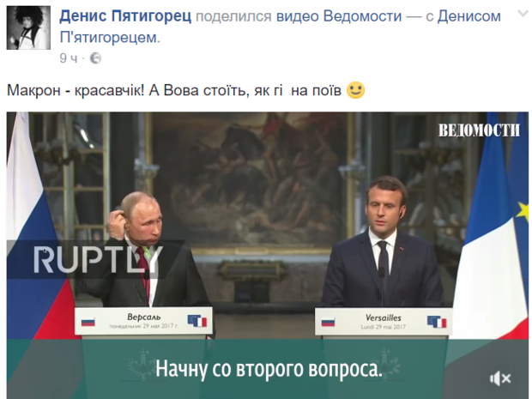Click the EU-France flag icon on right podium
This screenshot has height=399, width=532.
tap(437, 322)
